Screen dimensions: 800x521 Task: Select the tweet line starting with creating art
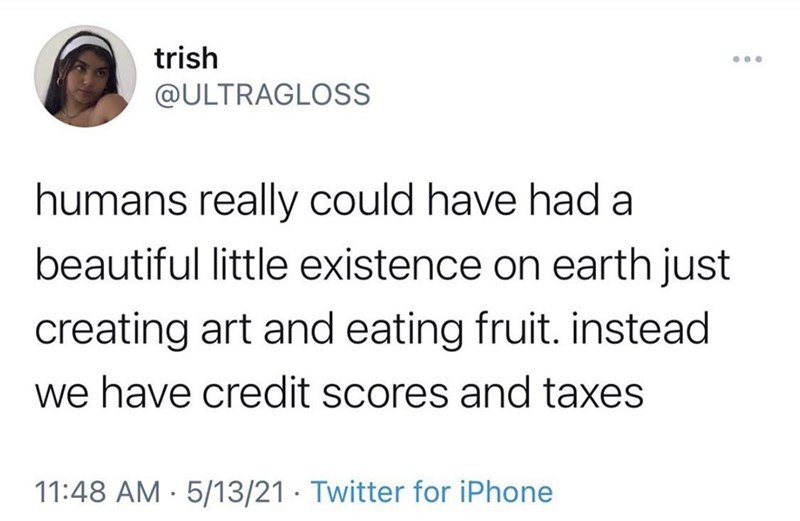(x=372, y=330)
